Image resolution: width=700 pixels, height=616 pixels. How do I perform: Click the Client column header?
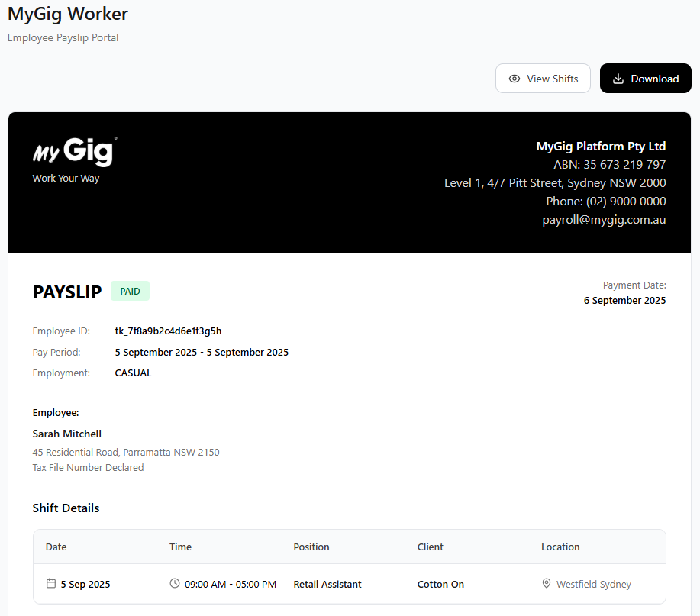pos(431,547)
